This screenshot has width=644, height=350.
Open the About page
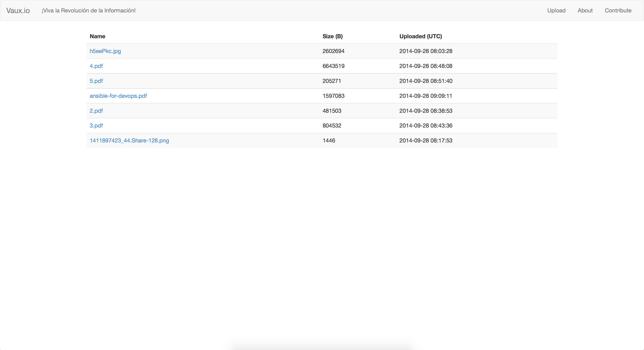pos(585,11)
